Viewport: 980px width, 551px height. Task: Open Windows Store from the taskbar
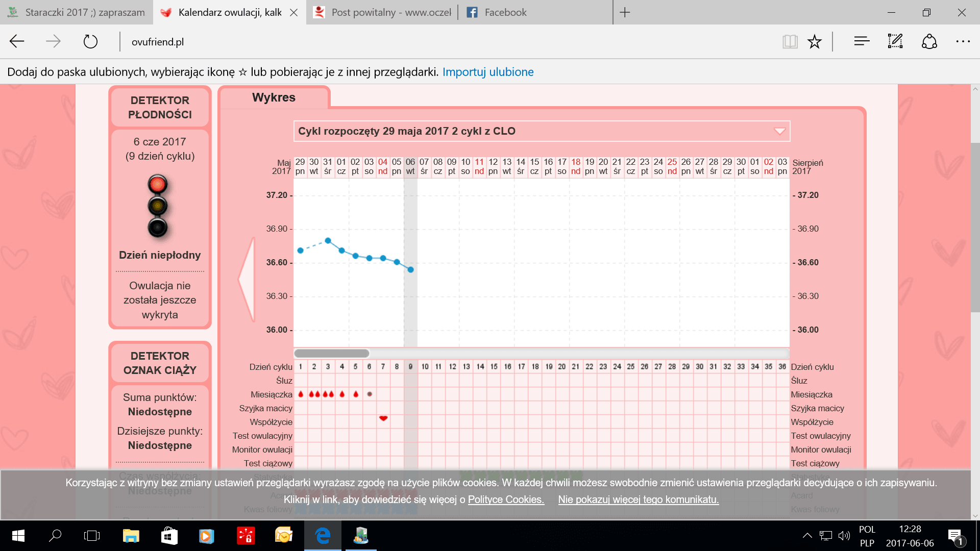pos(169,536)
